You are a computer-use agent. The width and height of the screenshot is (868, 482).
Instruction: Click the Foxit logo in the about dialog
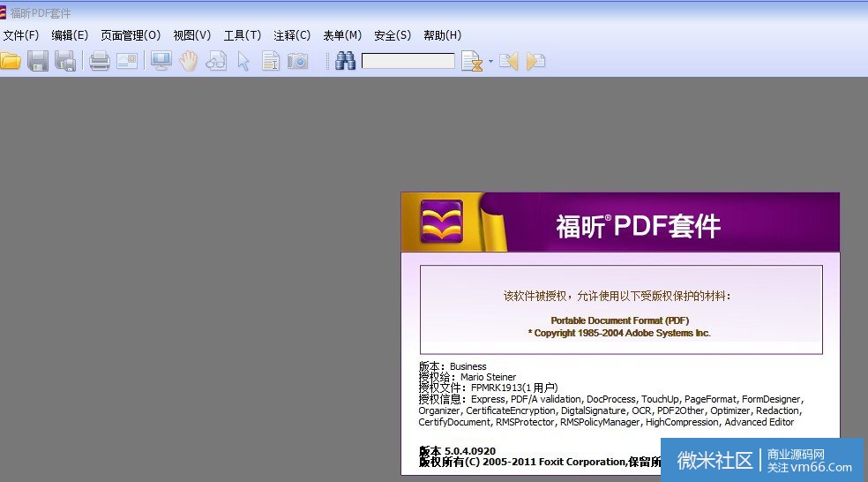[x=441, y=222]
